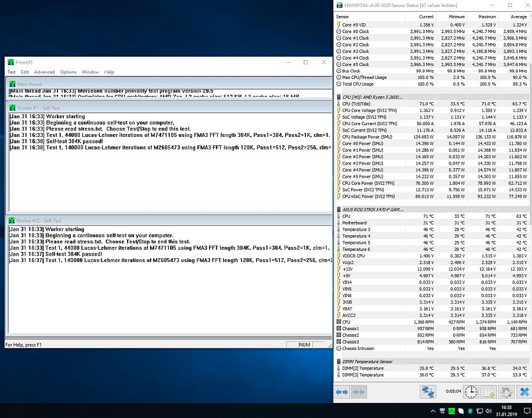Open the Test menu in Prime95
This screenshot has width=532, height=418.
[x=12, y=72]
